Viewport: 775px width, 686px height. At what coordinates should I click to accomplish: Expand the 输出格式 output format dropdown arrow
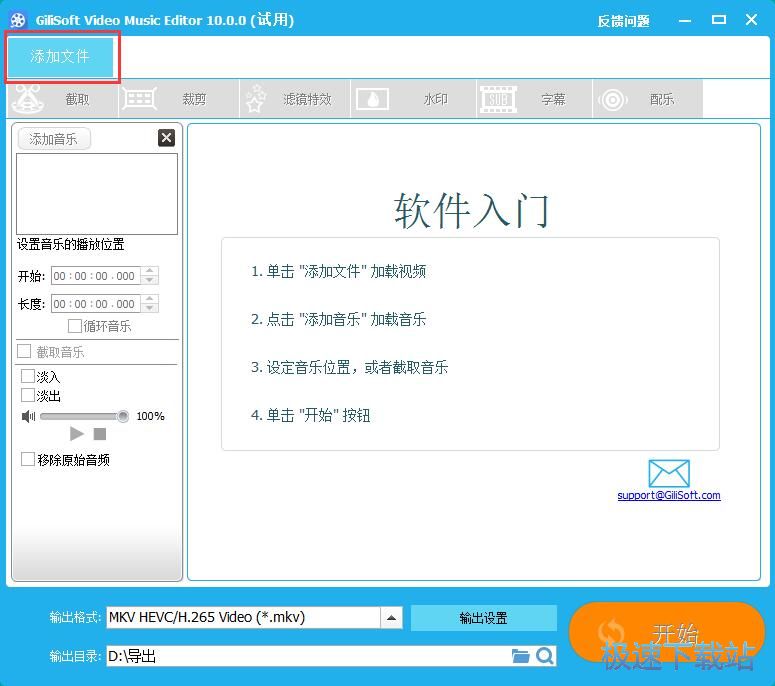[391, 618]
